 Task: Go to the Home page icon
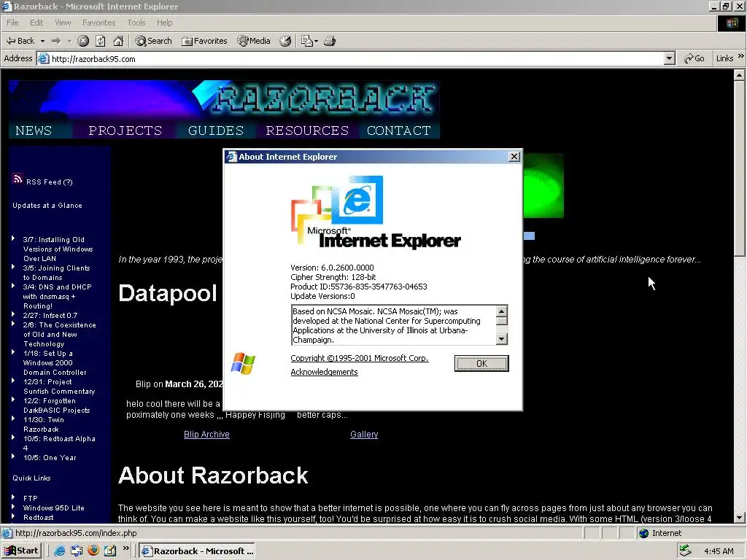[x=118, y=41]
